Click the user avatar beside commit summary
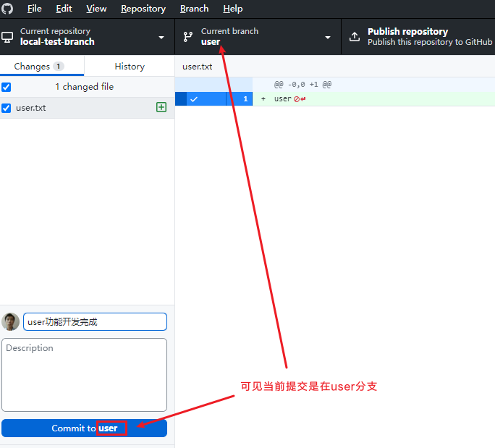 click(10, 322)
